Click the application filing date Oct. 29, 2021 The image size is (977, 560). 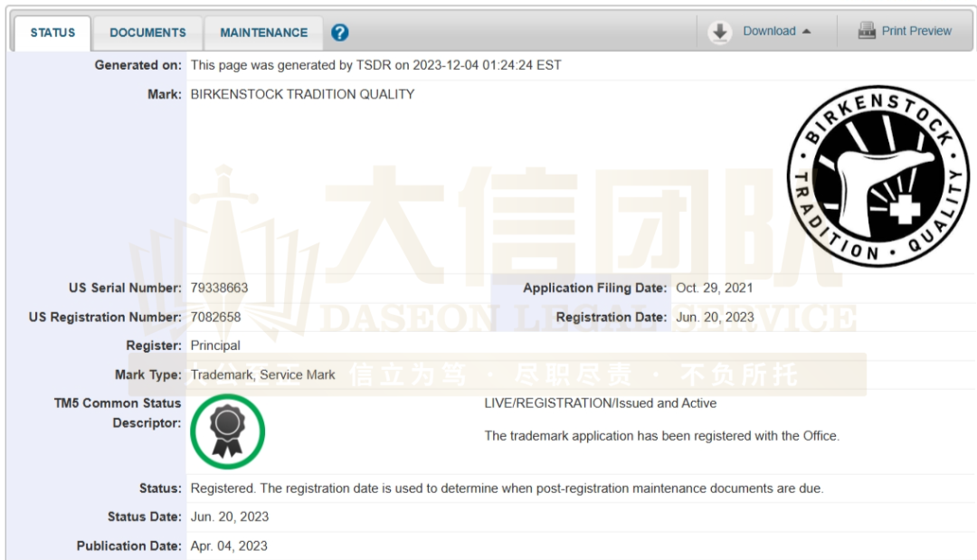pos(714,288)
